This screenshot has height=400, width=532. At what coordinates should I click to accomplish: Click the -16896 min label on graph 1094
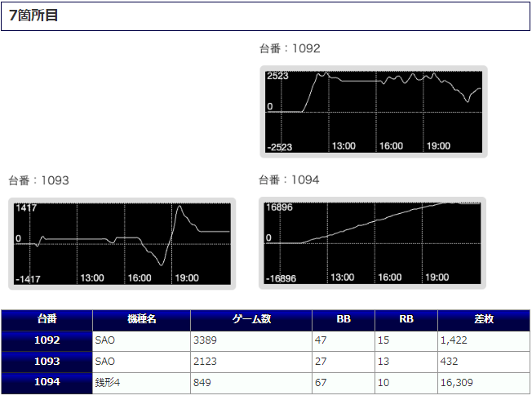pos(281,279)
